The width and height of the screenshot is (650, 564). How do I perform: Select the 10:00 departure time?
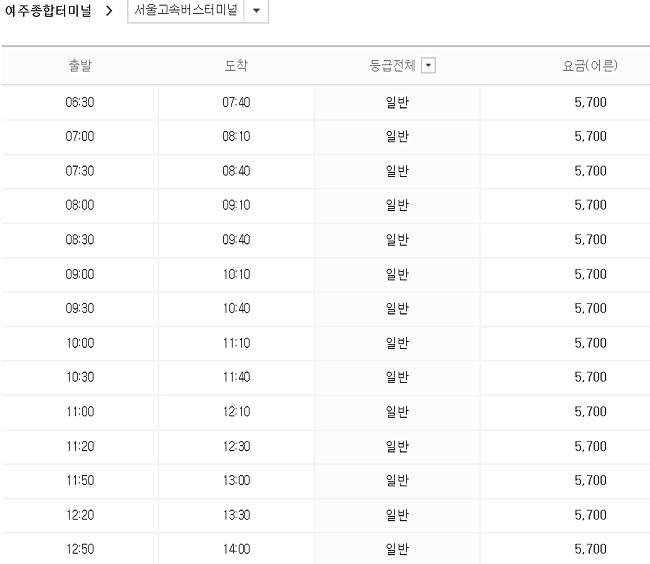(x=80, y=343)
